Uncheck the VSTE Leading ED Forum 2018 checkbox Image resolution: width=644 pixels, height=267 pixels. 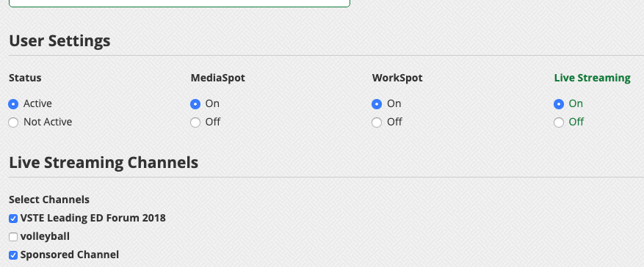point(13,219)
